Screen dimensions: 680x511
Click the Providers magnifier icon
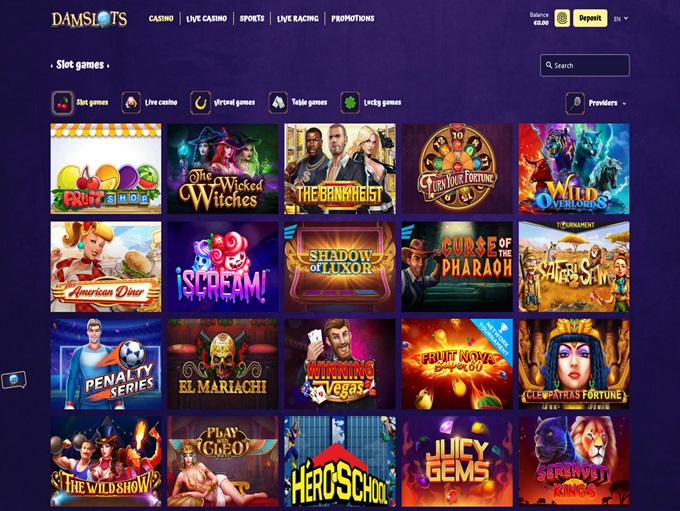point(575,103)
